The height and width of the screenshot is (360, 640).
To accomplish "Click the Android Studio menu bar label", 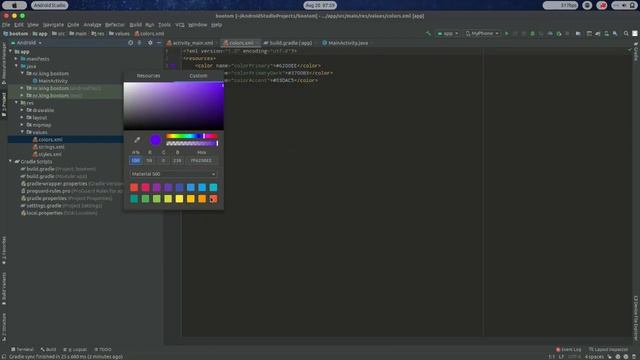I will coord(49,5).
